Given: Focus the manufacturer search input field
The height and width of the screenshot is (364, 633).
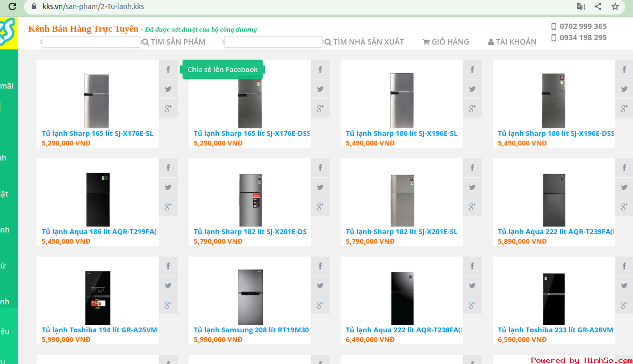Looking at the screenshot, I should (x=273, y=42).
